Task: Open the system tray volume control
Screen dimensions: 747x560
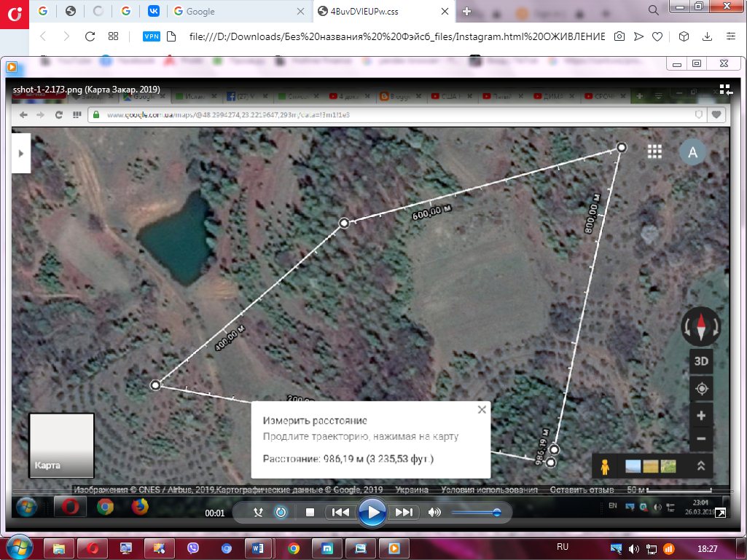Action: click(633, 550)
